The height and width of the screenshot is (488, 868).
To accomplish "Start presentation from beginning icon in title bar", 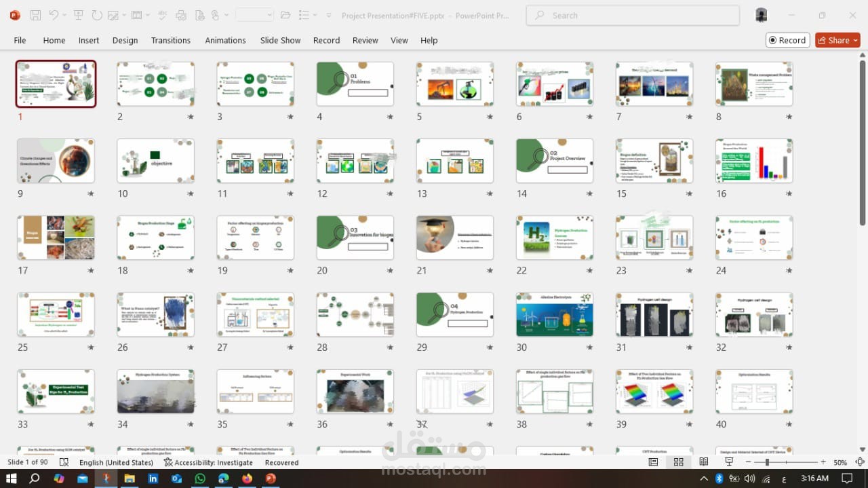I will (x=79, y=15).
